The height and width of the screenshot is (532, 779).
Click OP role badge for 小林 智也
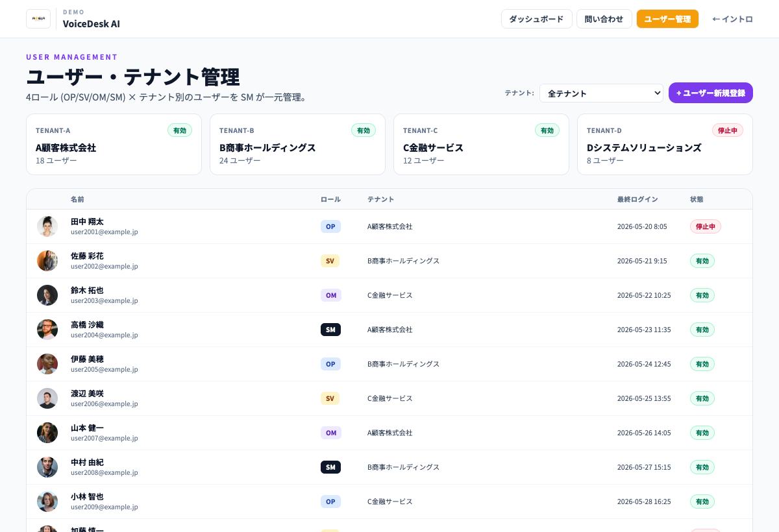point(330,502)
